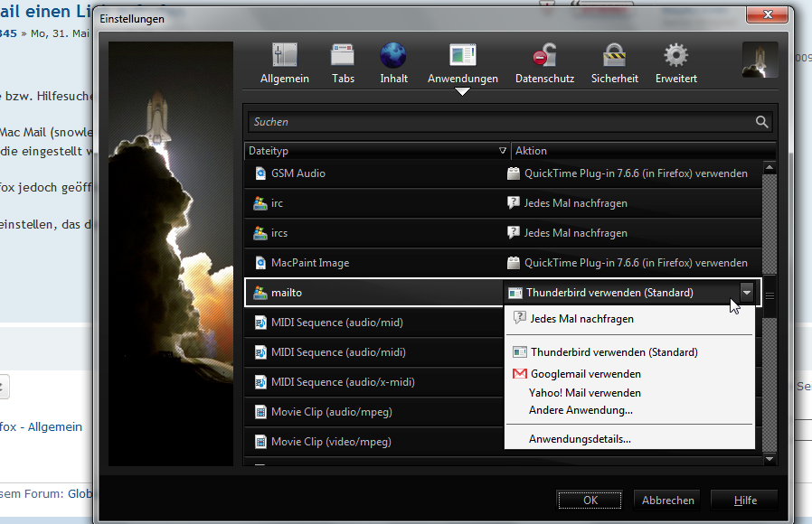812x524 pixels.
Task: Open the Erweitert gear icon
Action: (x=675, y=56)
